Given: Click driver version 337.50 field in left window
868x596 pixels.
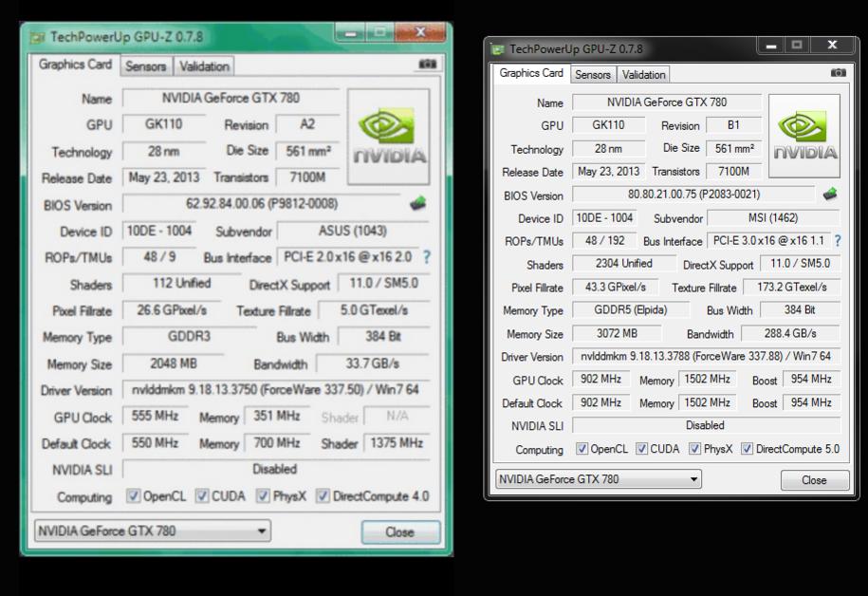Looking at the screenshot, I should click(x=275, y=390).
